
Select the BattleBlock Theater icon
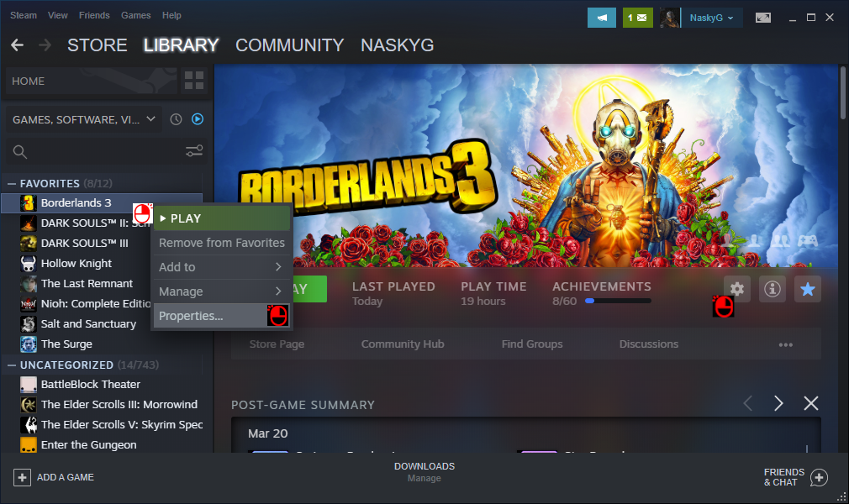pos(28,385)
